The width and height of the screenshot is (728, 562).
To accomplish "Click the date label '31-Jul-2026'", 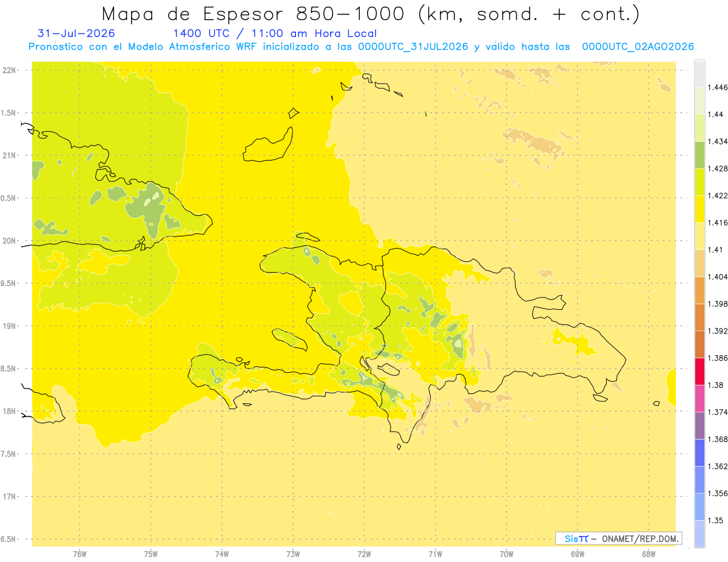I will [x=76, y=33].
